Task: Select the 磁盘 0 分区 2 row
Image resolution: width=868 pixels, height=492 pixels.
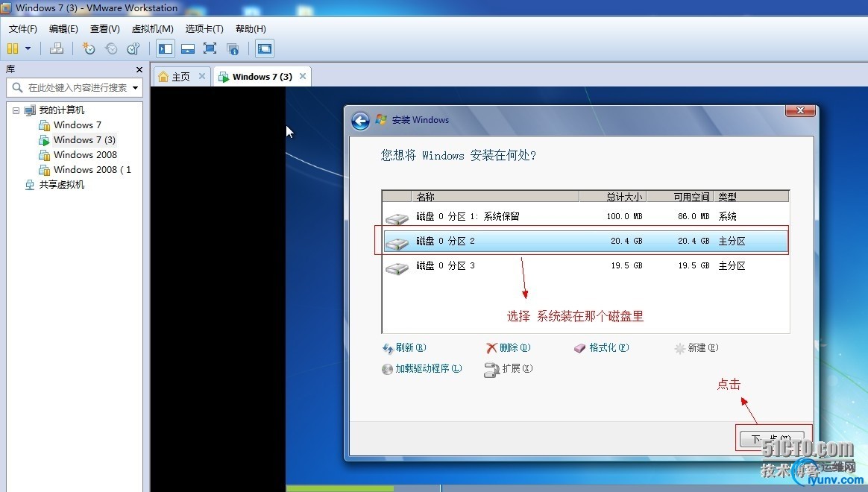Action: pyautogui.click(x=585, y=242)
